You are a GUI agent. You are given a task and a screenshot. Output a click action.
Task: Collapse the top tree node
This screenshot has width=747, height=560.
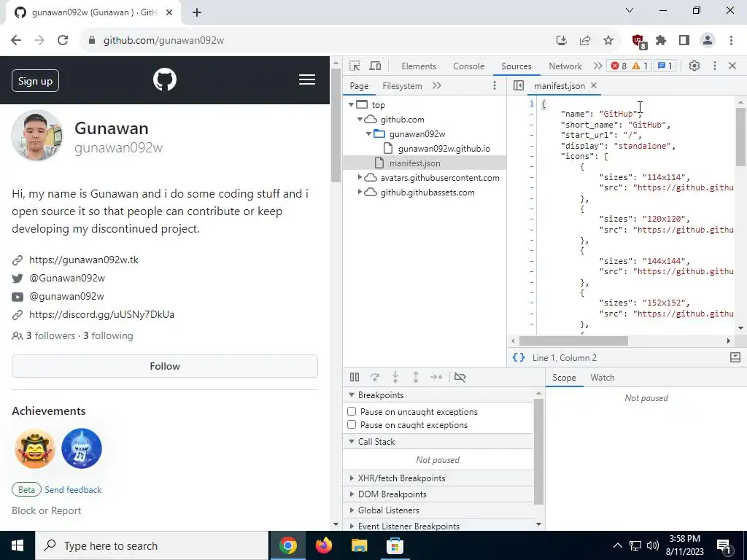(x=351, y=105)
